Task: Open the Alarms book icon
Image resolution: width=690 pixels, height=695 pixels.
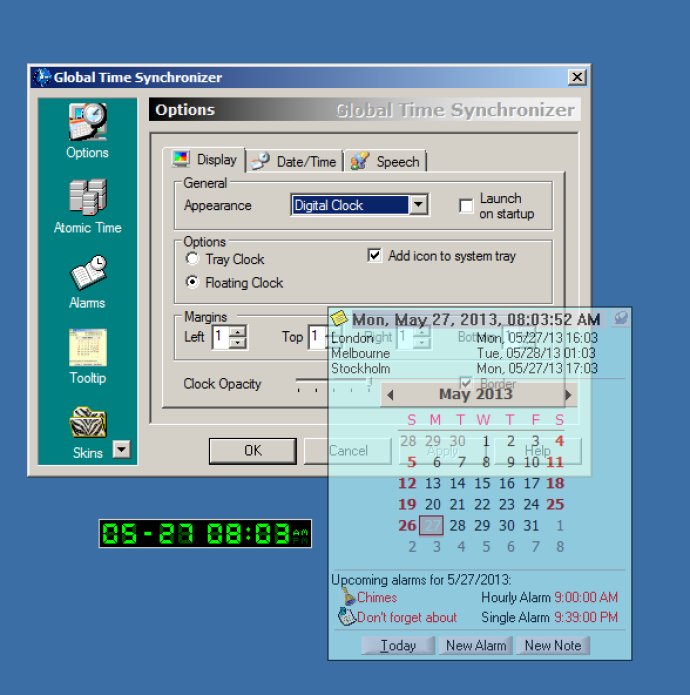Action: click(x=88, y=273)
